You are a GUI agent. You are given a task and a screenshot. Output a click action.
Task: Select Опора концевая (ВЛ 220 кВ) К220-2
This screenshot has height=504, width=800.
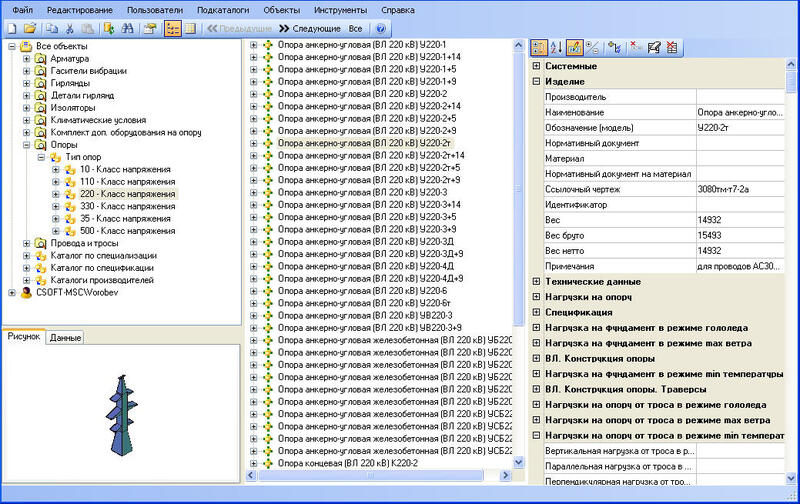(347, 463)
